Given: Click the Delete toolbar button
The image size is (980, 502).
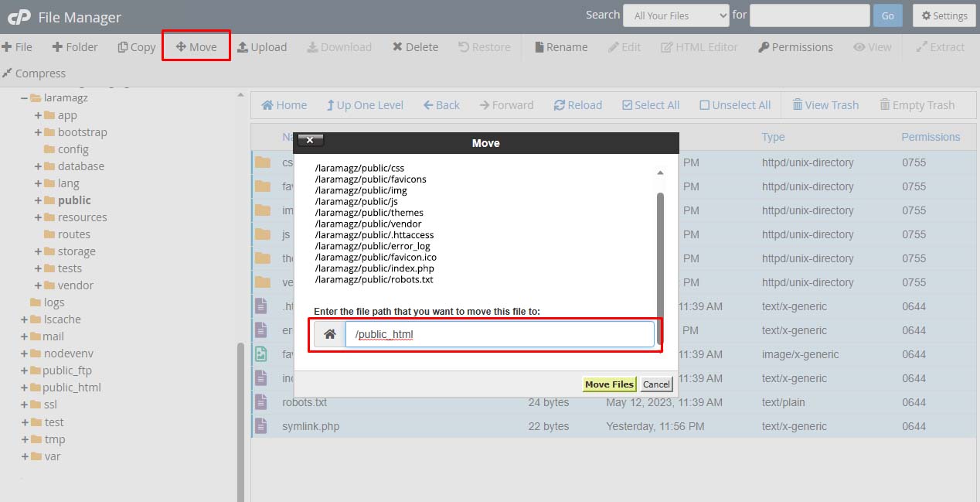Looking at the screenshot, I should (415, 47).
